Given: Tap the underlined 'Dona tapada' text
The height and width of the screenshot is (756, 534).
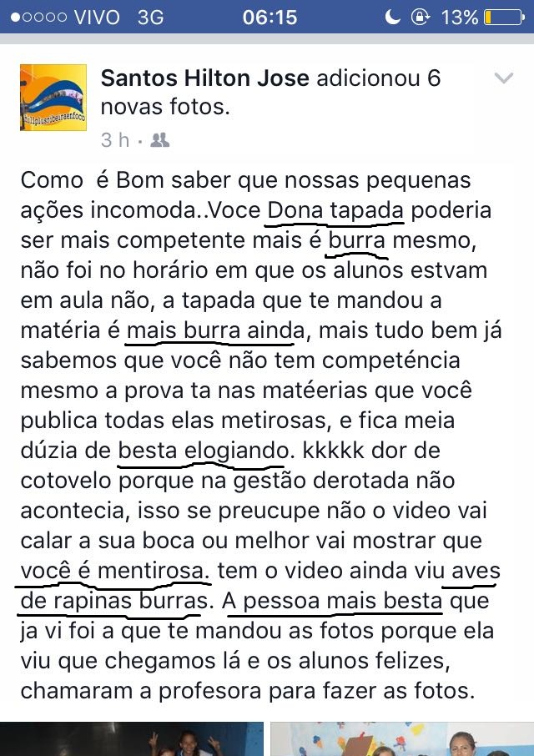Looking at the screenshot, I should (x=335, y=210).
